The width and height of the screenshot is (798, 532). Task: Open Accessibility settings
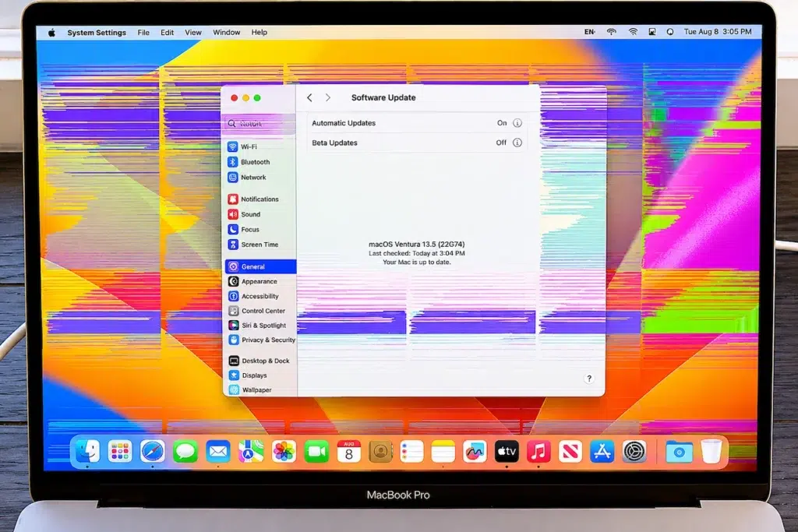coord(260,296)
